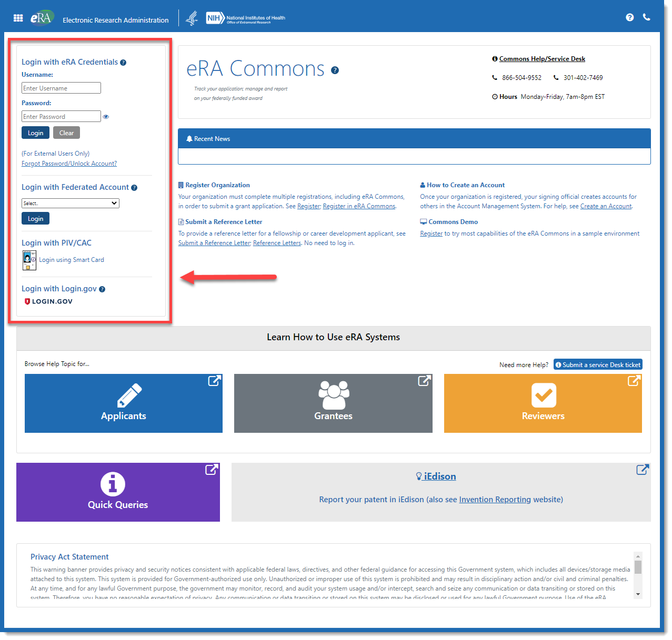672x640 pixels.
Task: Open Applicants tile external link icon
Action: (x=214, y=381)
